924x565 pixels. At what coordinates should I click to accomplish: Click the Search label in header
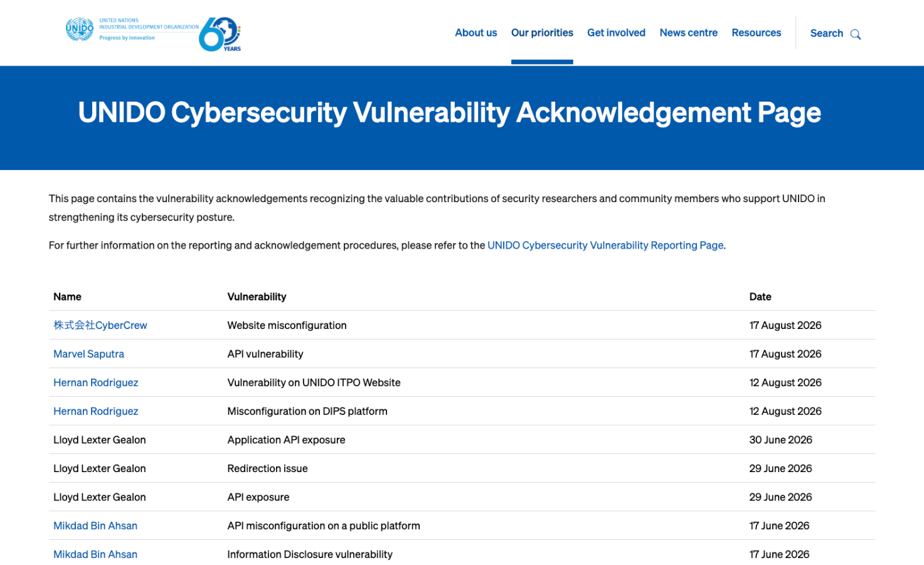(826, 33)
